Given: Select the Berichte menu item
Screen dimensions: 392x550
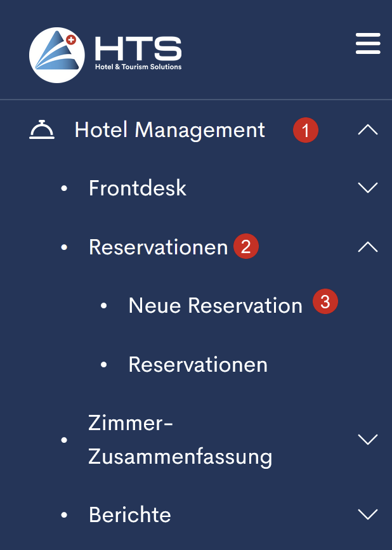Looking at the screenshot, I should click(x=130, y=514).
